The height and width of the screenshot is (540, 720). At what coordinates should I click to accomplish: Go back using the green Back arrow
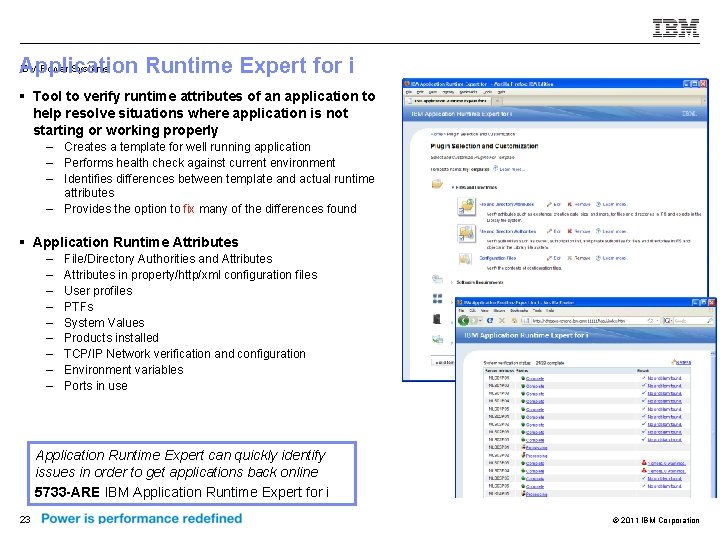tap(463, 321)
